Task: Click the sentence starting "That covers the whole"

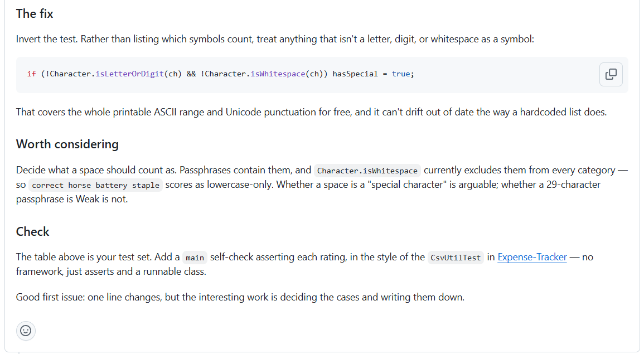Action: click(x=311, y=112)
